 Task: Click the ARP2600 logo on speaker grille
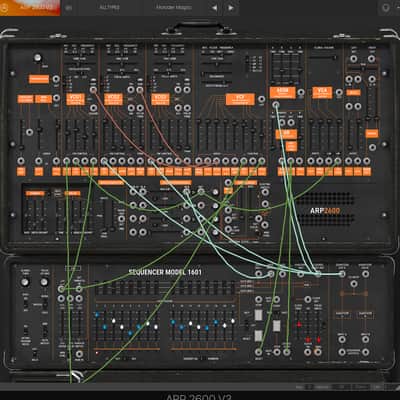(325, 211)
